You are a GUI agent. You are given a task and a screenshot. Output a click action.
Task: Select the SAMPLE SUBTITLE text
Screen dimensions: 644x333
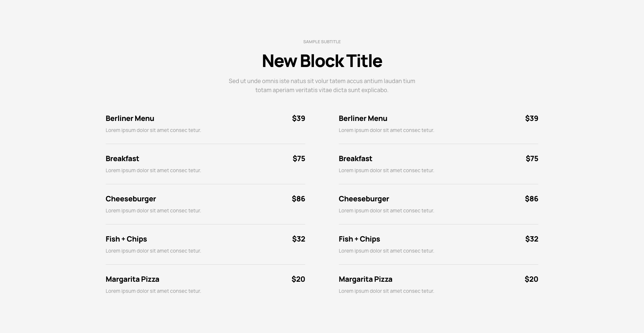pos(322,42)
